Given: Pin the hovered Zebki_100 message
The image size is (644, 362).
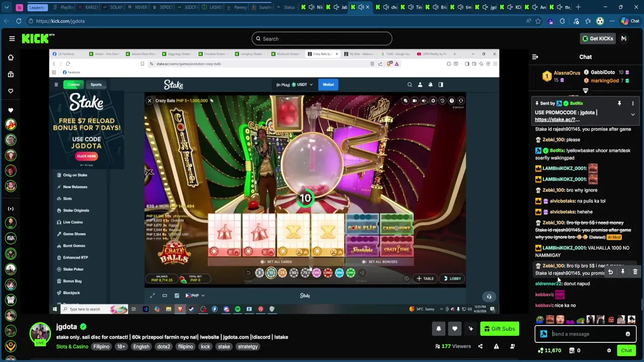Looking at the screenshot, I should pos(622,272).
